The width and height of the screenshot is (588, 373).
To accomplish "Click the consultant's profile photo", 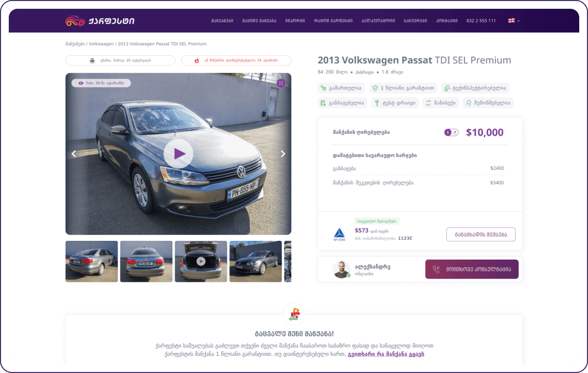I will [342, 270].
